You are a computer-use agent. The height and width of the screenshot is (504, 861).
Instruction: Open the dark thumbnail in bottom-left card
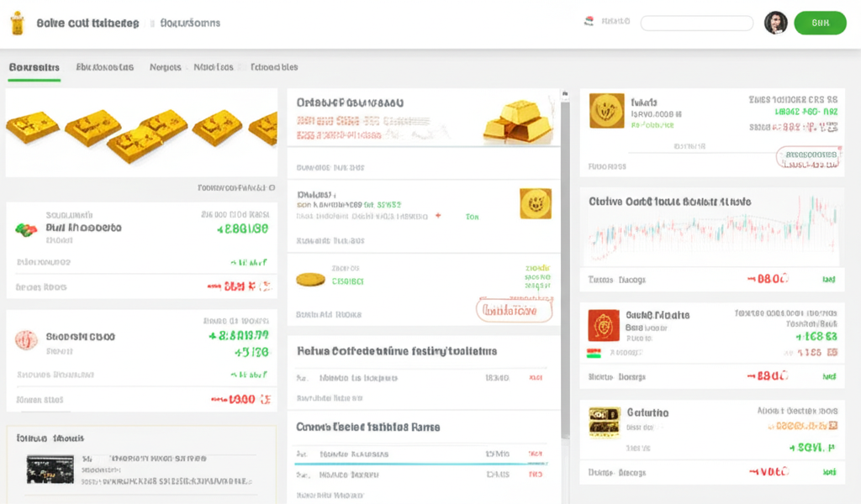pyautogui.click(x=50, y=469)
